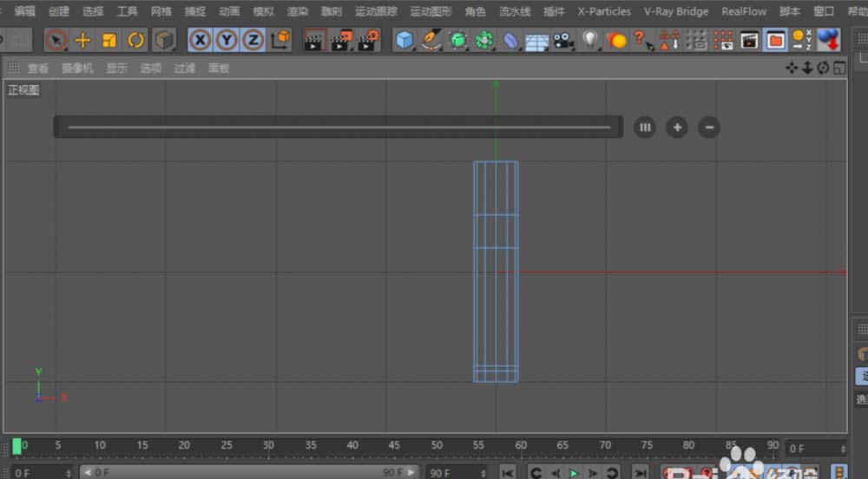Viewport: 868px width, 479px height.
Task: Open the X-Particles menu
Action: click(x=604, y=11)
